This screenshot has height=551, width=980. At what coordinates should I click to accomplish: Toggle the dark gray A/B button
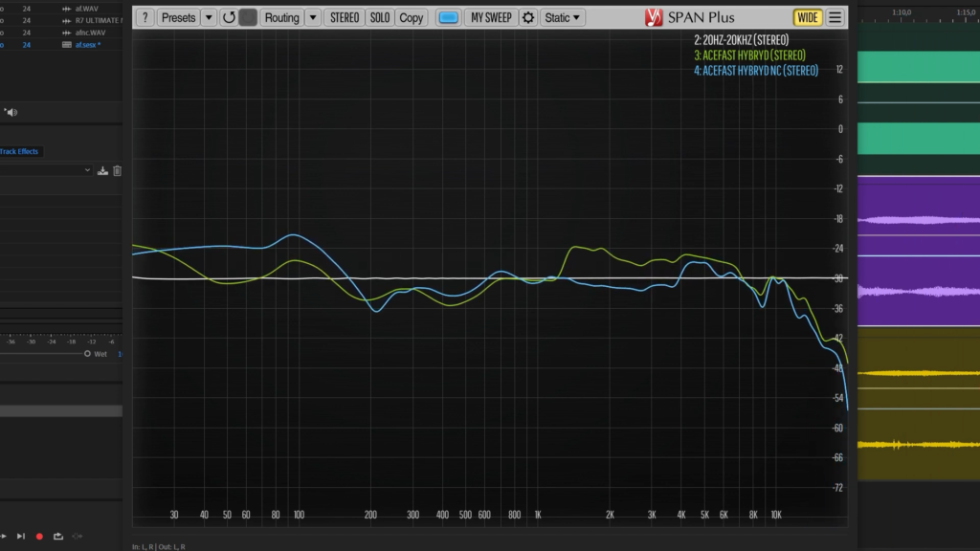coord(248,17)
